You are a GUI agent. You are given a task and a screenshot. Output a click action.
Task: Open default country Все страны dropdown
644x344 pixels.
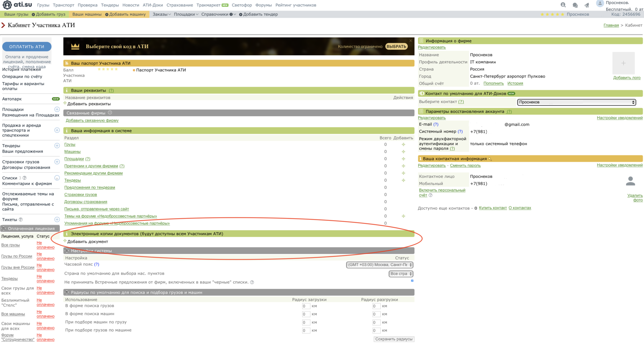tap(401, 274)
